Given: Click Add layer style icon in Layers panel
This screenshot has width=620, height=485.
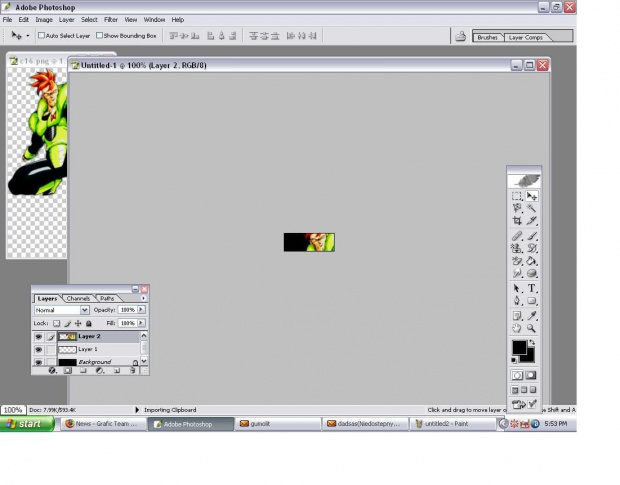Looking at the screenshot, I should pyautogui.click(x=52, y=370).
